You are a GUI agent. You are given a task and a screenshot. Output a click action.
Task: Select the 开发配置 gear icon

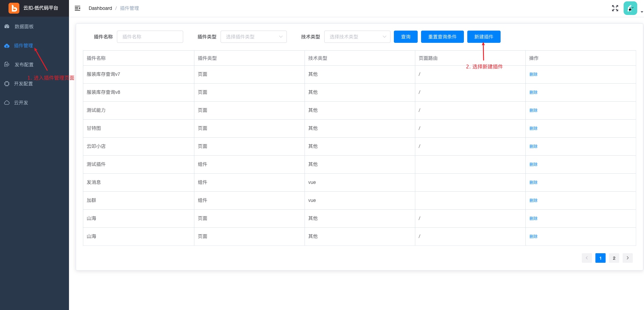(x=7, y=84)
